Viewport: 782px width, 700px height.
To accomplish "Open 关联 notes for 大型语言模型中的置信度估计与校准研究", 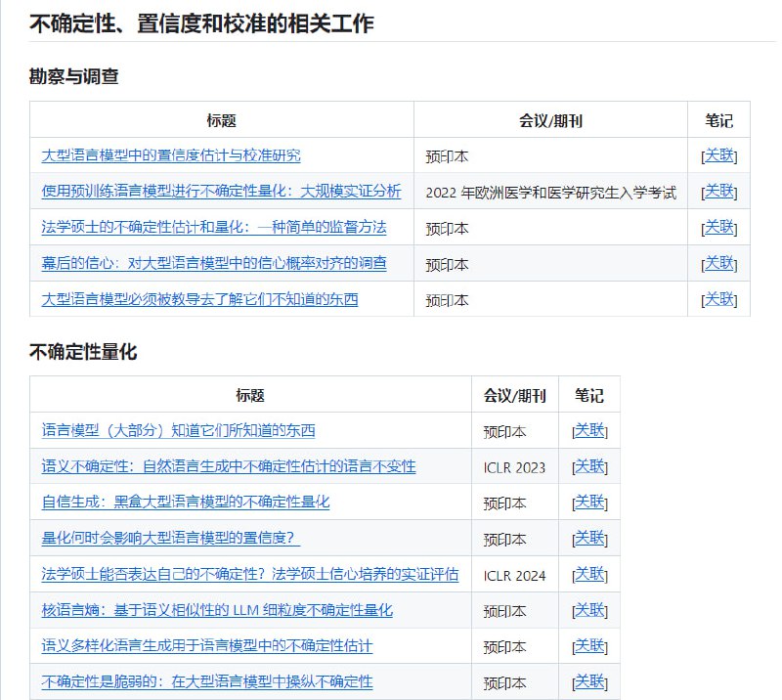I will (x=718, y=155).
